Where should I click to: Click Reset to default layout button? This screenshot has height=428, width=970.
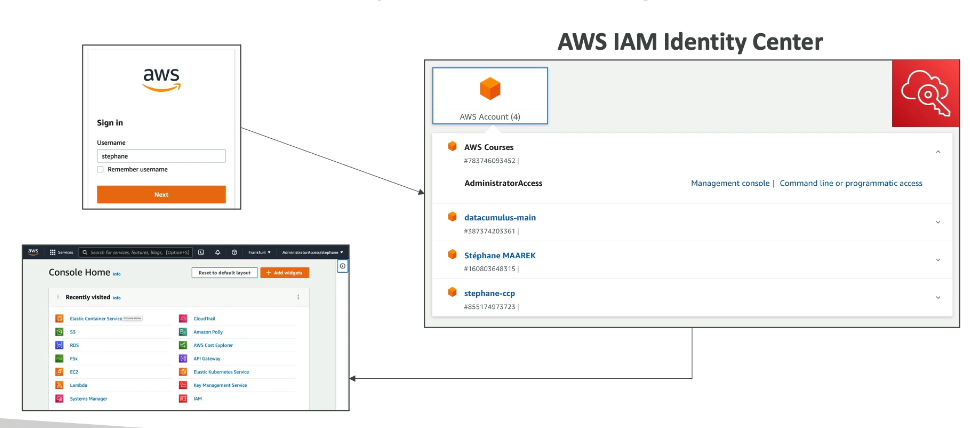(225, 273)
